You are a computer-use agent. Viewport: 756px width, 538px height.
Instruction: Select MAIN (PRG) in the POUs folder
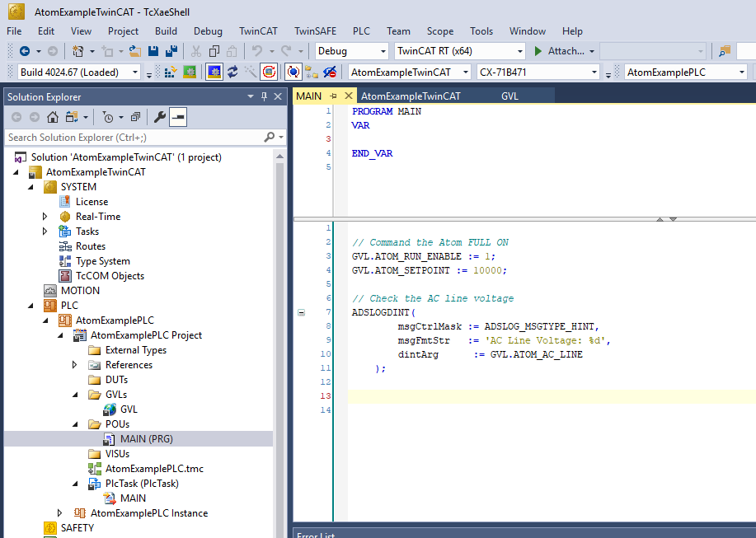(x=146, y=439)
